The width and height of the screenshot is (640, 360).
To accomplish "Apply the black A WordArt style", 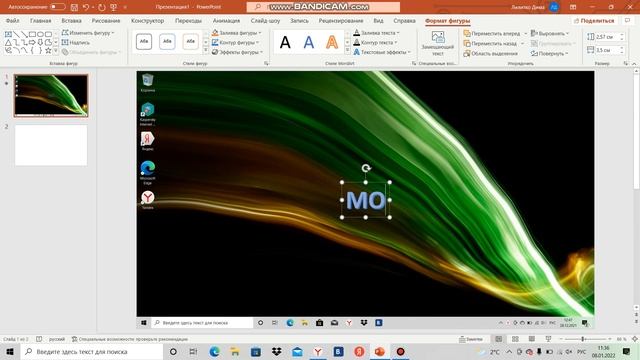I will point(285,42).
